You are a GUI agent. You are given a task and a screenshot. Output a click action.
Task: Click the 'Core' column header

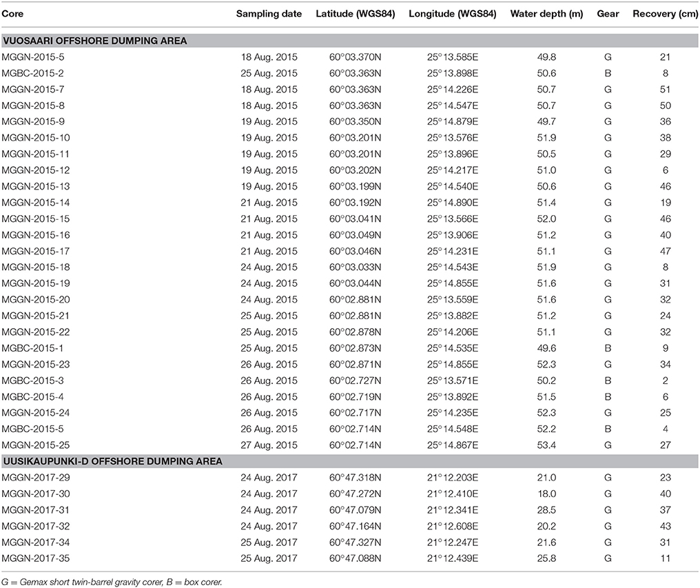pos(12,14)
